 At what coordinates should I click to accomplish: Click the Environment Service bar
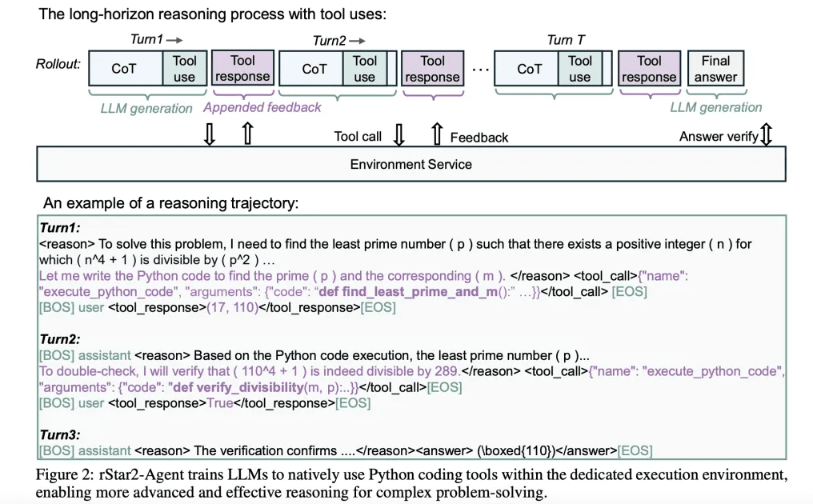[x=411, y=164]
